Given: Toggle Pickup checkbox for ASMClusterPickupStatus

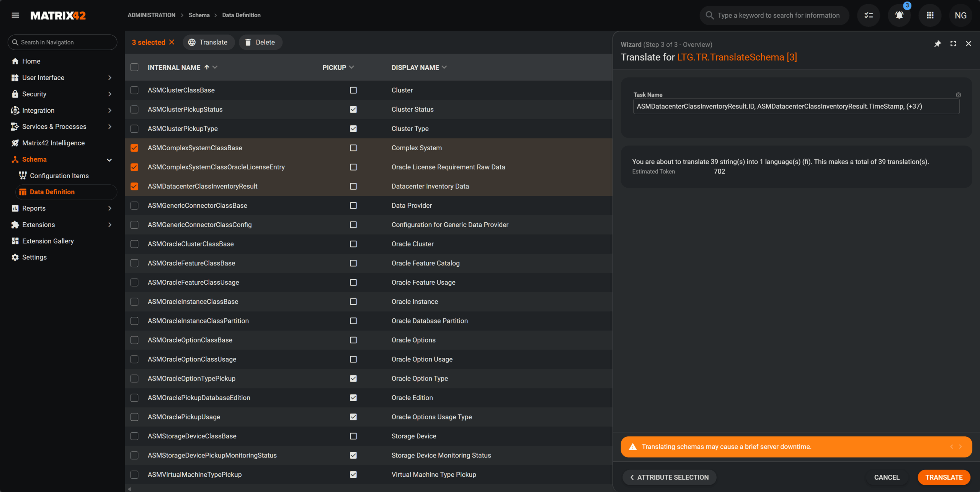Looking at the screenshot, I should click(353, 110).
